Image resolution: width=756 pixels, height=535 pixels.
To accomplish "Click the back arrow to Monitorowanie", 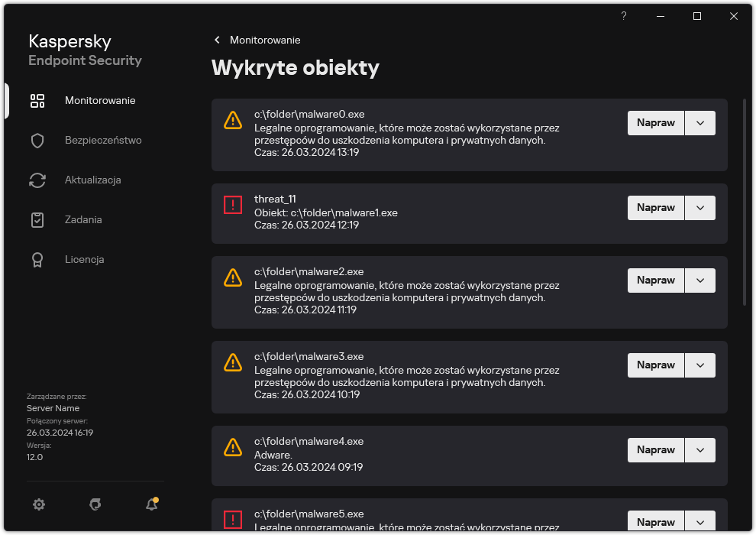I will click(x=216, y=40).
